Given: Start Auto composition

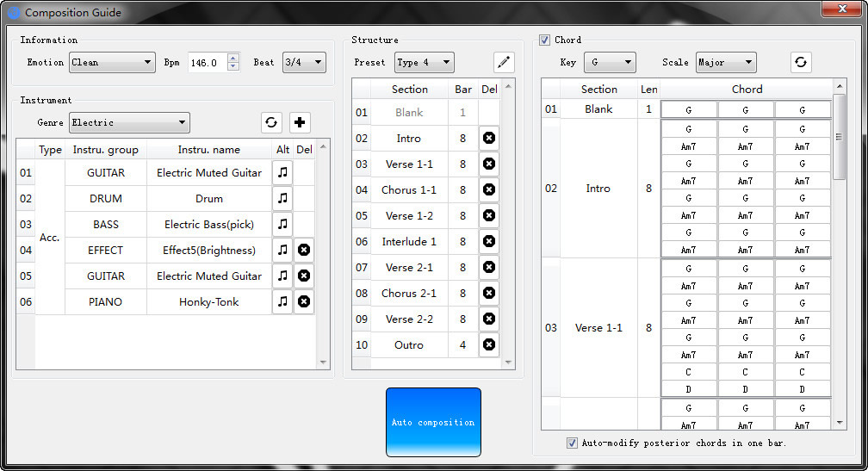Looking at the screenshot, I should point(433,422).
